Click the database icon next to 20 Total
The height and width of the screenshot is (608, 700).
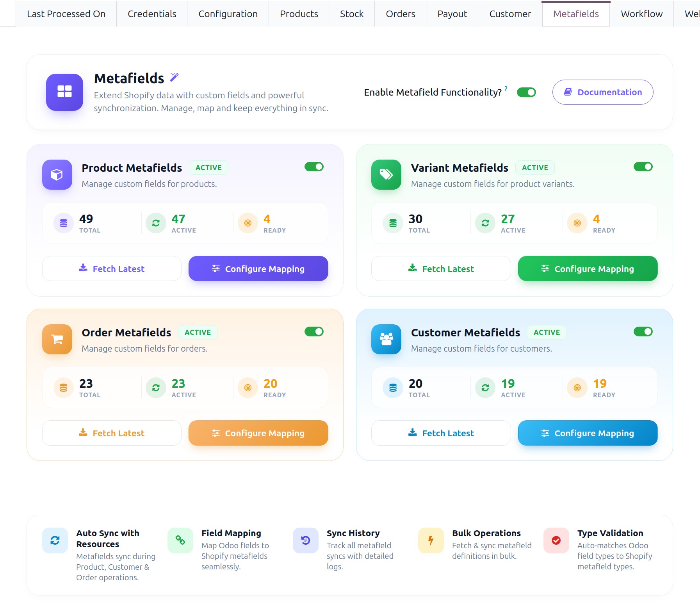[x=393, y=388]
